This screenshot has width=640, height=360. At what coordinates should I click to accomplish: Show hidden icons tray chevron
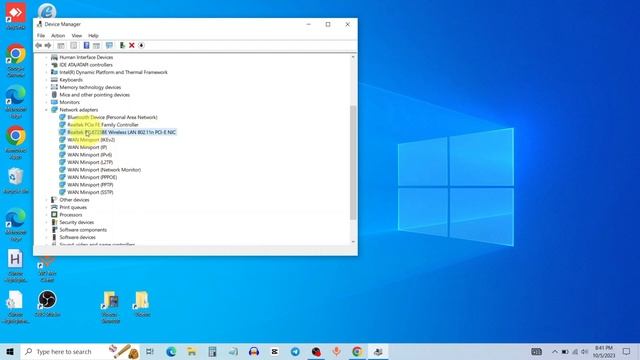coord(555,352)
